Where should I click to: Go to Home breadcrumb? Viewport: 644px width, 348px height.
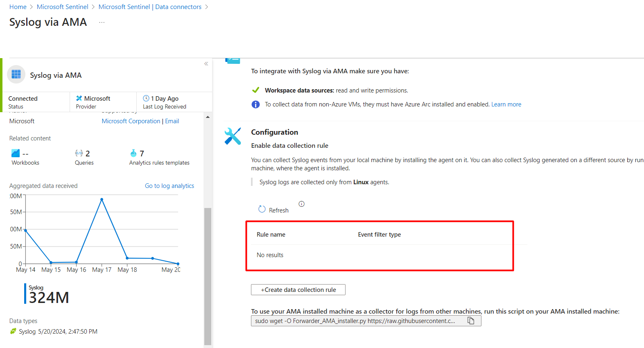tap(18, 7)
